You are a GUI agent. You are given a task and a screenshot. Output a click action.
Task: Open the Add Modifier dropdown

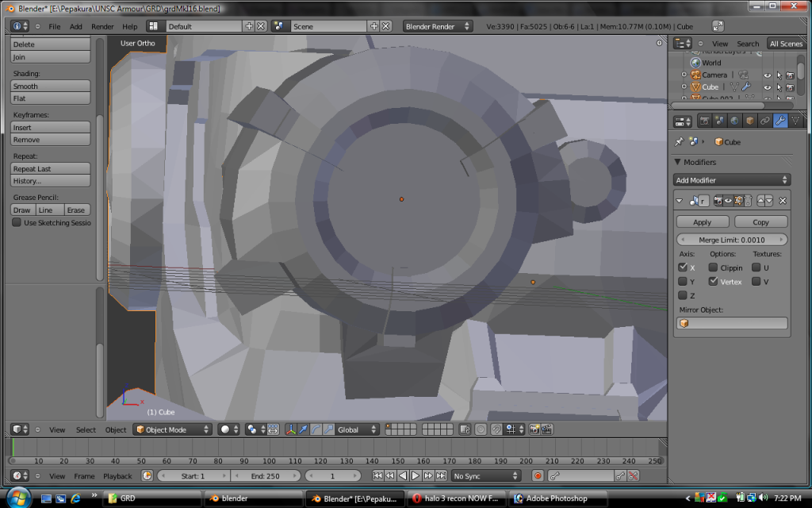click(x=732, y=180)
